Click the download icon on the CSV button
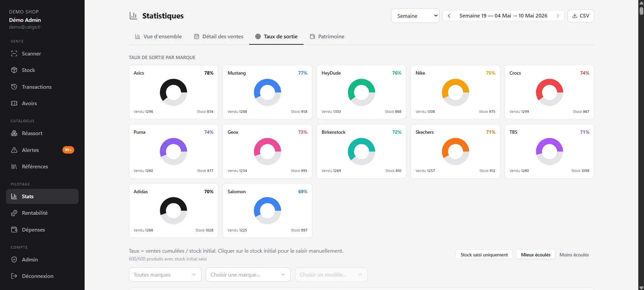644x290 pixels. coord(575,16)
